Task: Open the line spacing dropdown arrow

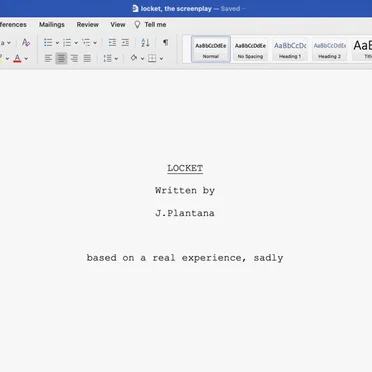Action: coord(116,59)
